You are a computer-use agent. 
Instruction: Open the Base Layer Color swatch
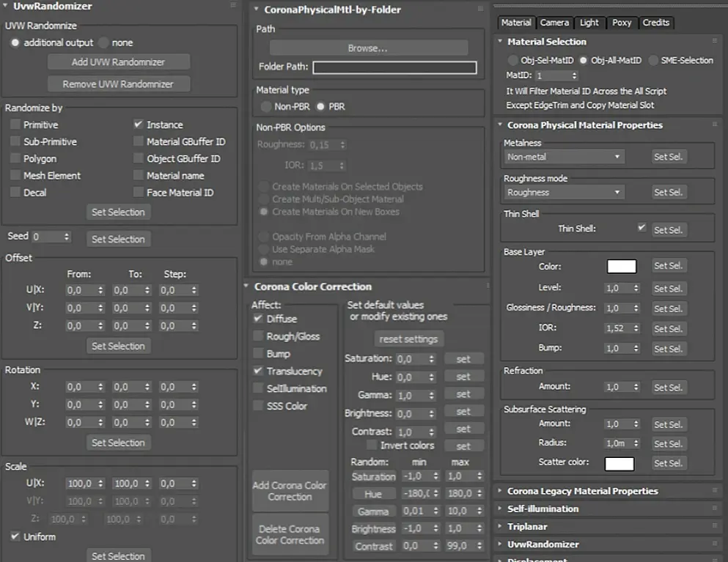622,267
